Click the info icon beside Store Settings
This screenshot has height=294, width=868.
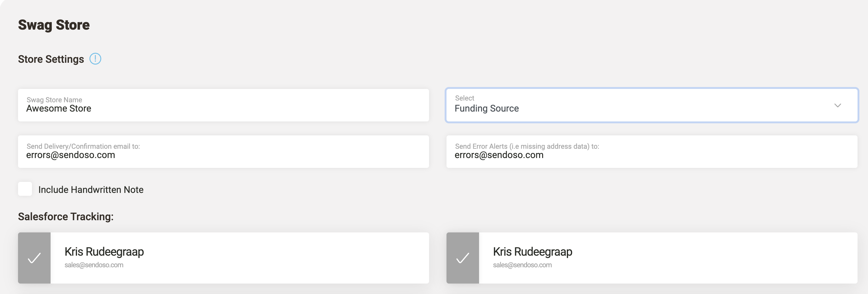click(95, 59)
